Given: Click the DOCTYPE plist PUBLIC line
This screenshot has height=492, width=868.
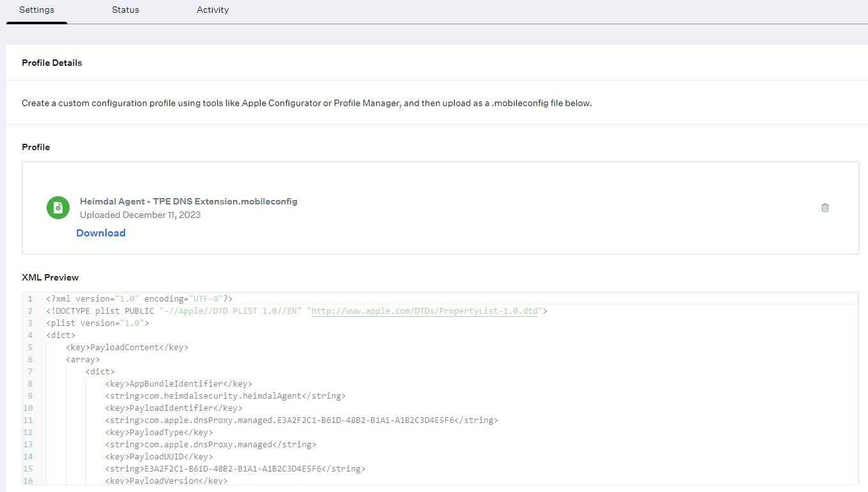Looking at the screenshot, I should pos(297,311).
